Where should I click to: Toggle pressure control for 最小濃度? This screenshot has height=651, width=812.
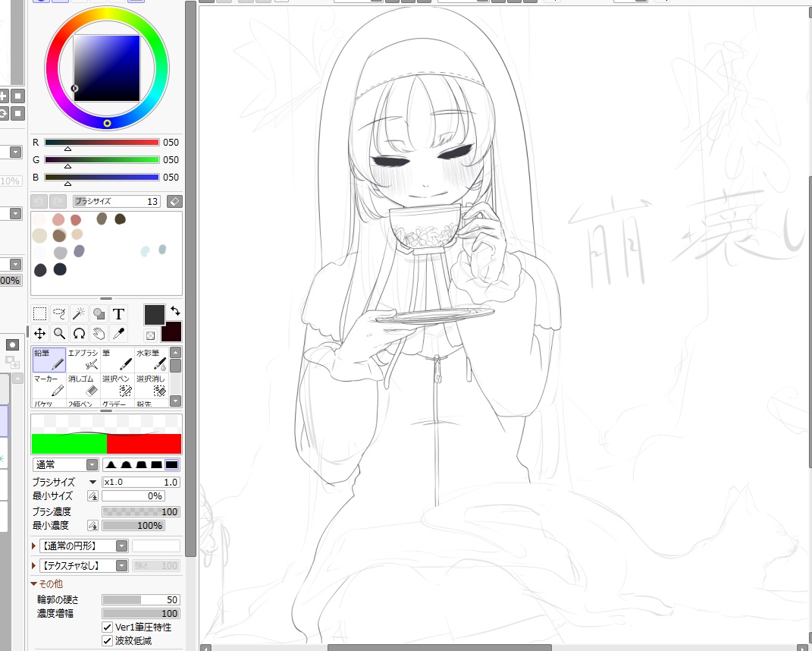(92, 526)
